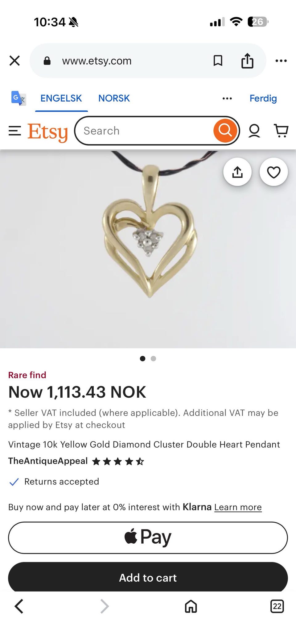Tap Ferdig to dismiss translate bar
This screenshot has width=296, height=644.
[263, 98]
